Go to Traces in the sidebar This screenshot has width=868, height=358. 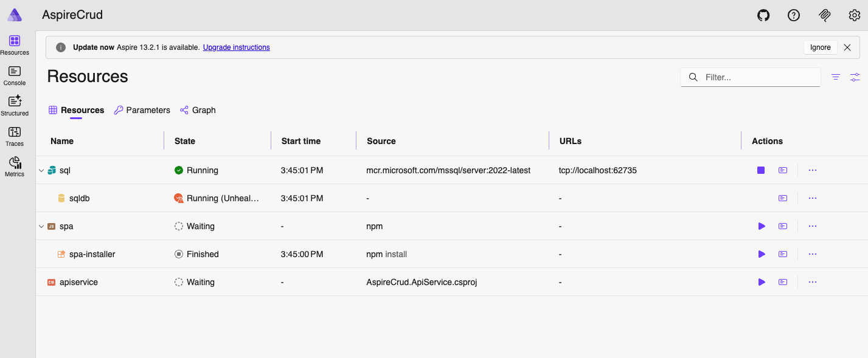pyautogui.click(x=15, y=137)
